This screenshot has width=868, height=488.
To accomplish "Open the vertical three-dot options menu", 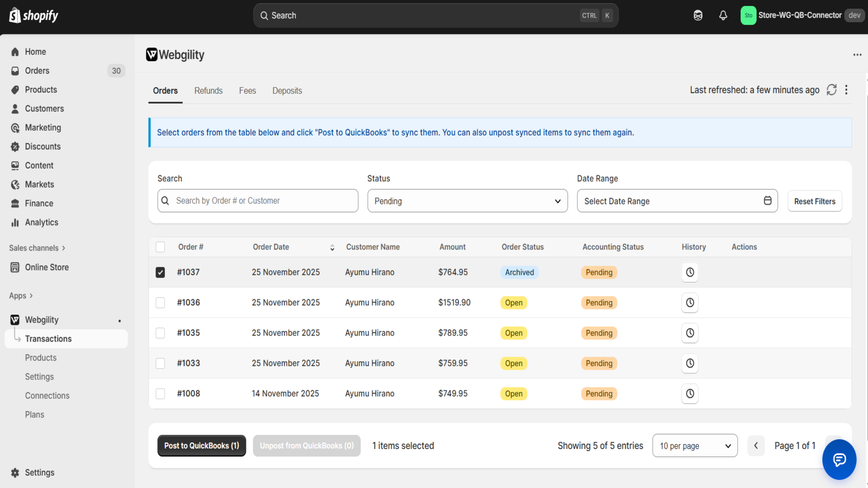I will point(846,90).
